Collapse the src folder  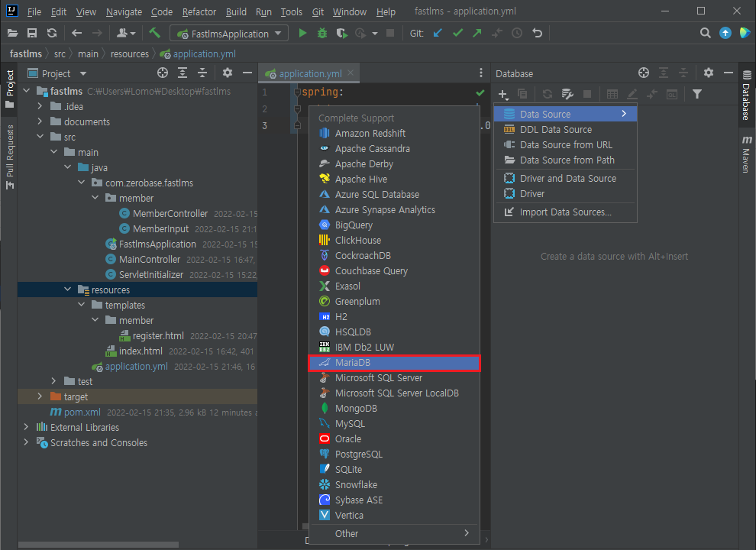(x=40, y=137)
